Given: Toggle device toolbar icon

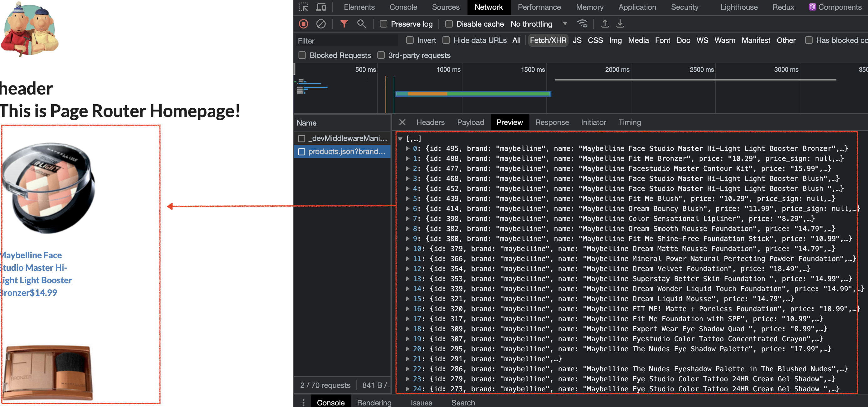Looking at the screenshot, I should click(x=321, y=7).
